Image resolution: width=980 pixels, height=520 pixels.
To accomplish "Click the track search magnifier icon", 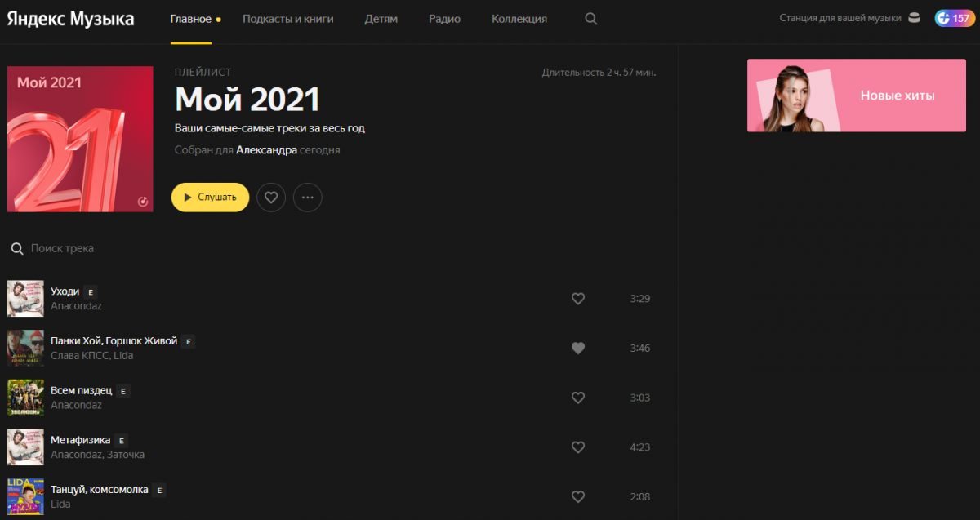I will [16, 248].
